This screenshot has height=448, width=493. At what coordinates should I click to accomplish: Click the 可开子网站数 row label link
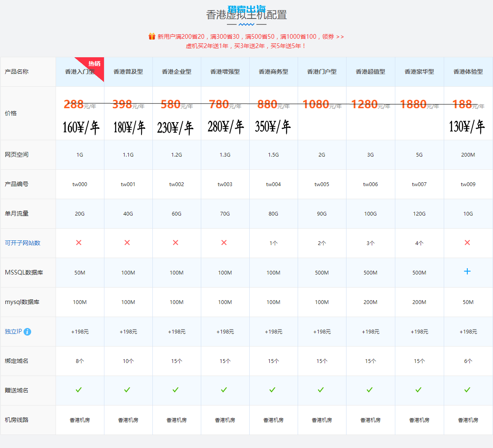(x=23, y=243)
